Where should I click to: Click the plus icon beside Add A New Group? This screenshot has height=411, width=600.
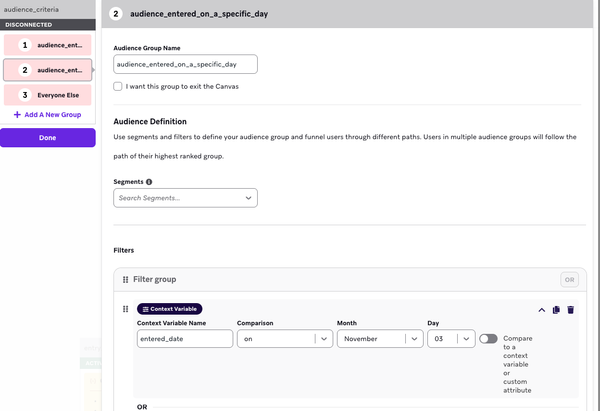pos(17,115)
